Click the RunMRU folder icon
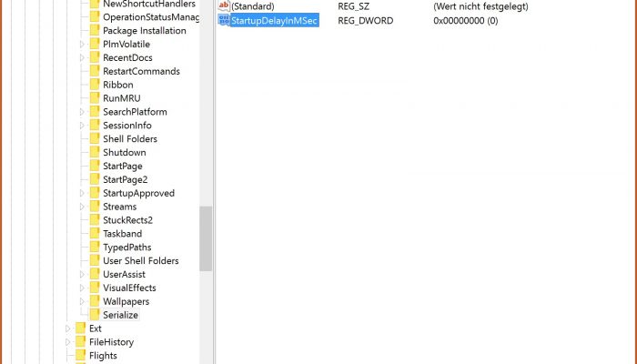 95,98
